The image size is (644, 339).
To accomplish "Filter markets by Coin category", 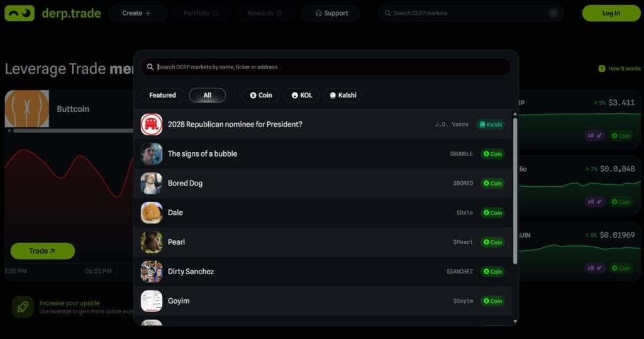I will 261,96.
